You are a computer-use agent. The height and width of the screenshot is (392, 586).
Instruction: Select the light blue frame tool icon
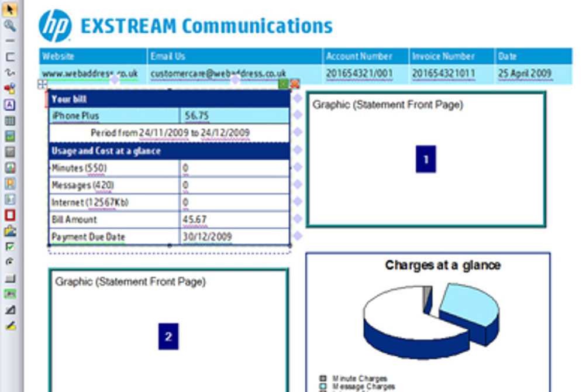[10, 199]
